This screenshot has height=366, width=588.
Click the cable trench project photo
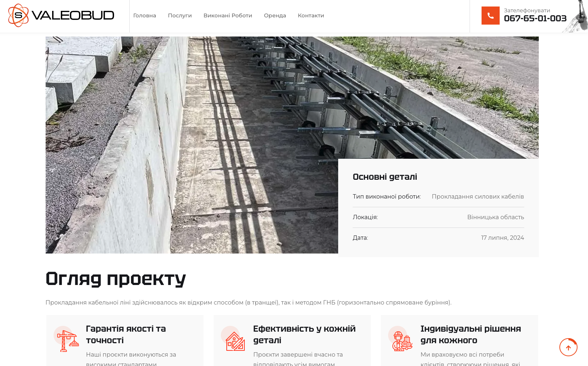tap(192, 145)
